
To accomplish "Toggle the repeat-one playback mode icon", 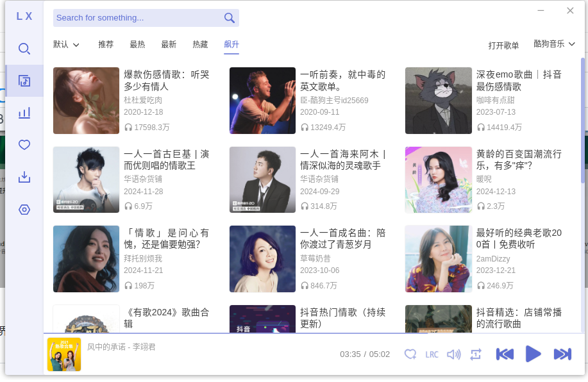I will click(x=476, y=354).
